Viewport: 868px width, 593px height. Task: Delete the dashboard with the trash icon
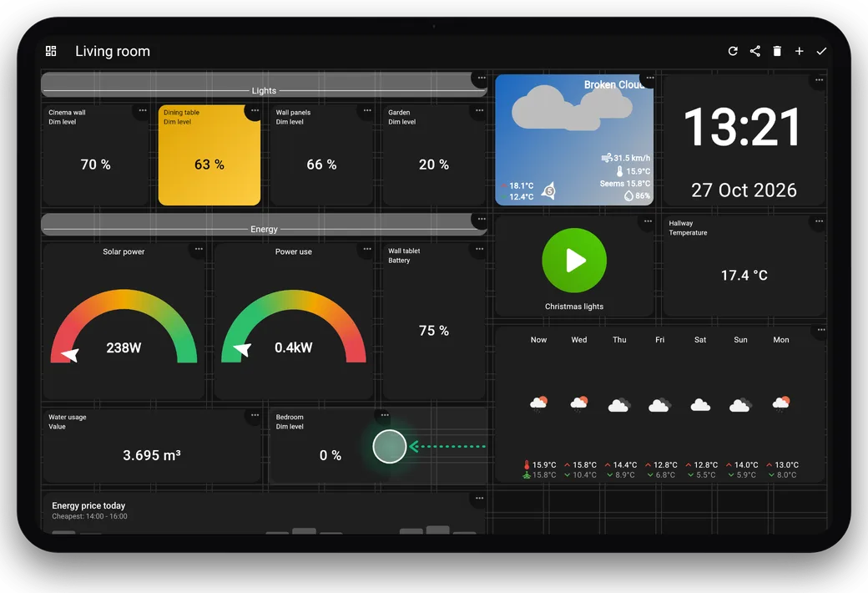(777, 51)
